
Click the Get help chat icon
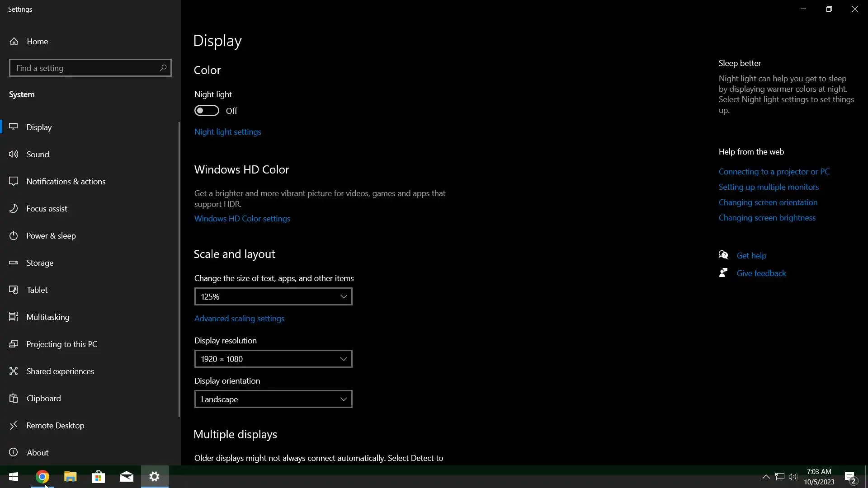point(723,255)
